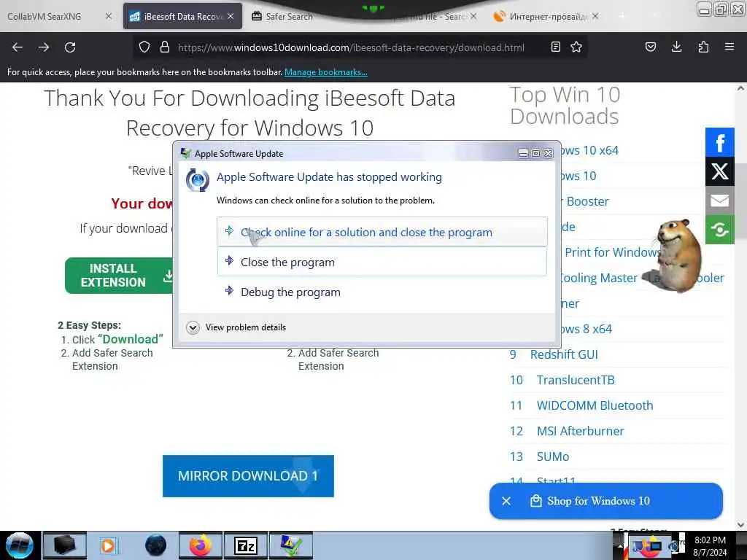Image resolution: width=747 pixels, height=560 pixels.
Task: Close the iBeesoft Data Recovery tab
Action: pos(231,16)
